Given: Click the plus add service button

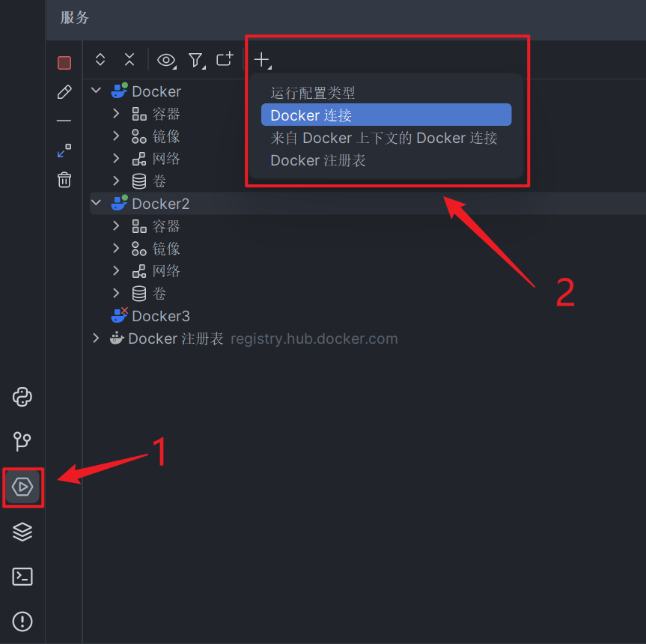Looking at the screenshot, I should pyautogui.click(x=263, y=60).
